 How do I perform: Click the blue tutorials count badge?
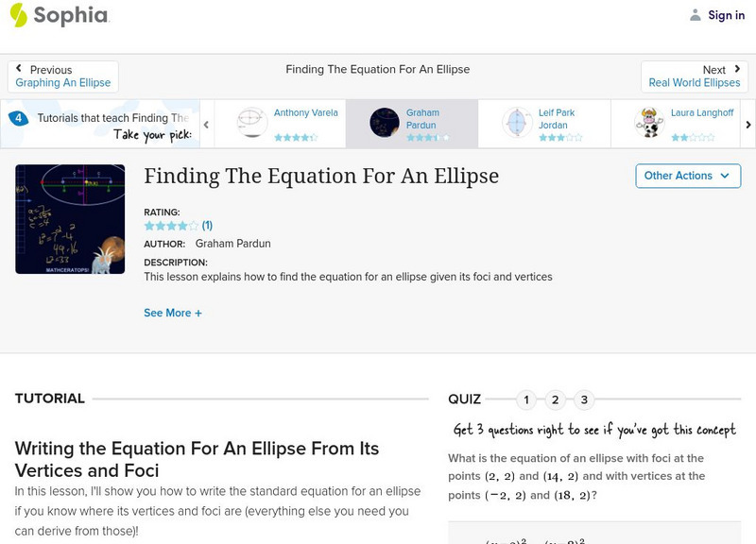click(x=17, y=117)
